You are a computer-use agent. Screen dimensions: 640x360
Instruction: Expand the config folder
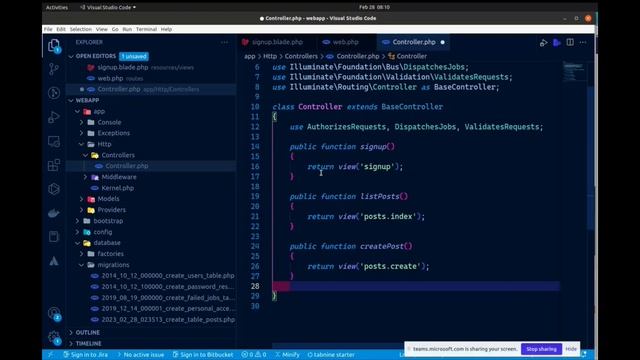coord(78,232)
